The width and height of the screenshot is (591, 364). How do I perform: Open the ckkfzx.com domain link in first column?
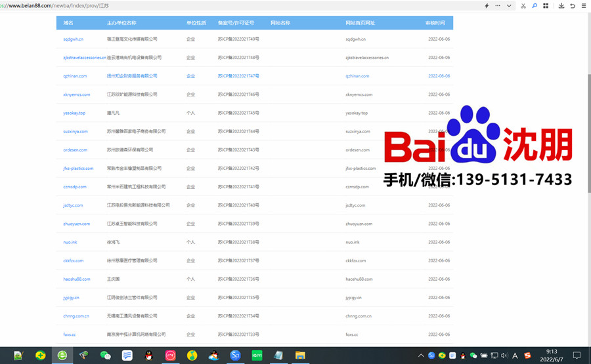tap(73, 260)
